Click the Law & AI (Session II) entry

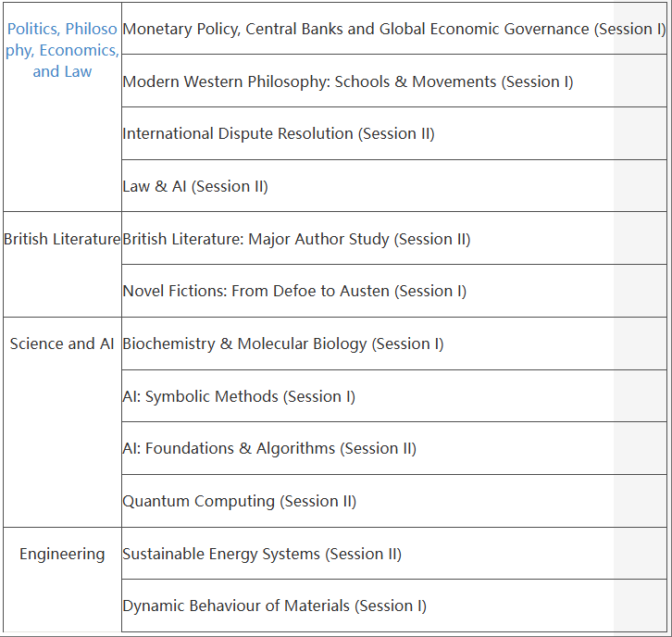[194, 186]
